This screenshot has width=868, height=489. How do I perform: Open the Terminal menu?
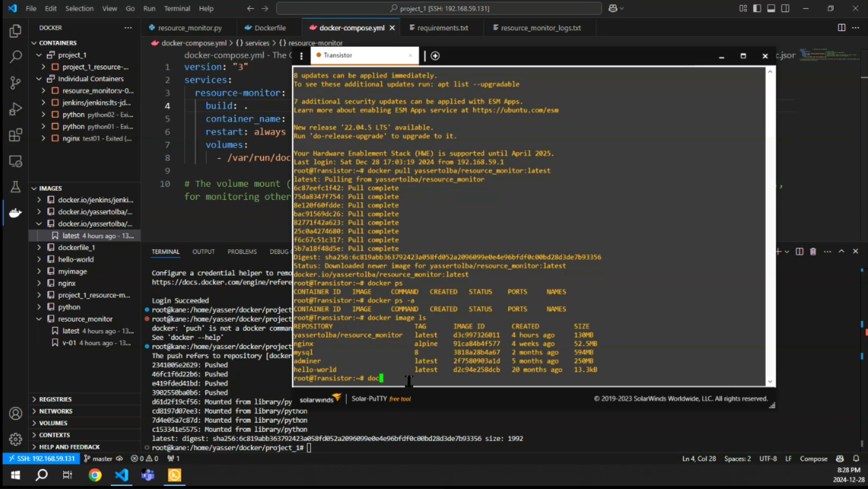pos(177,8)
